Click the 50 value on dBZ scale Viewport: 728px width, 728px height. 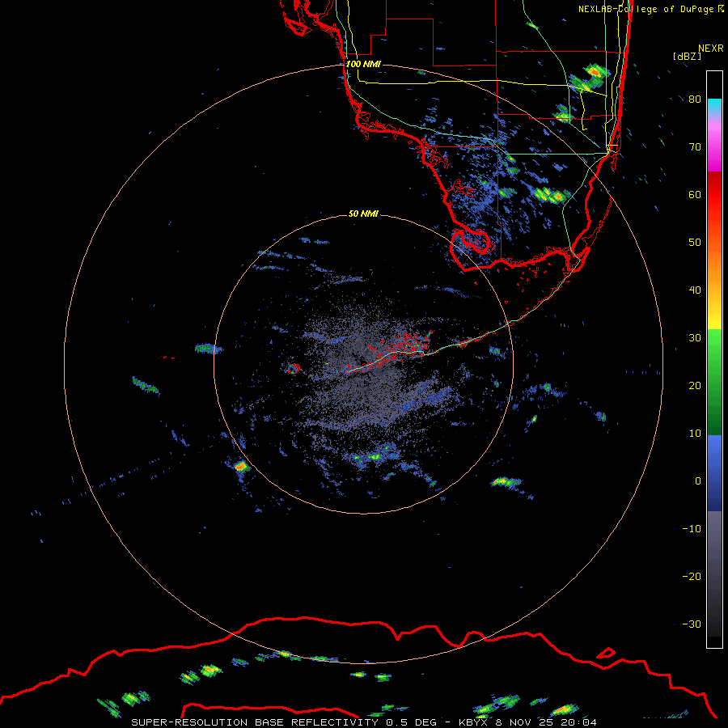(695, 243)
